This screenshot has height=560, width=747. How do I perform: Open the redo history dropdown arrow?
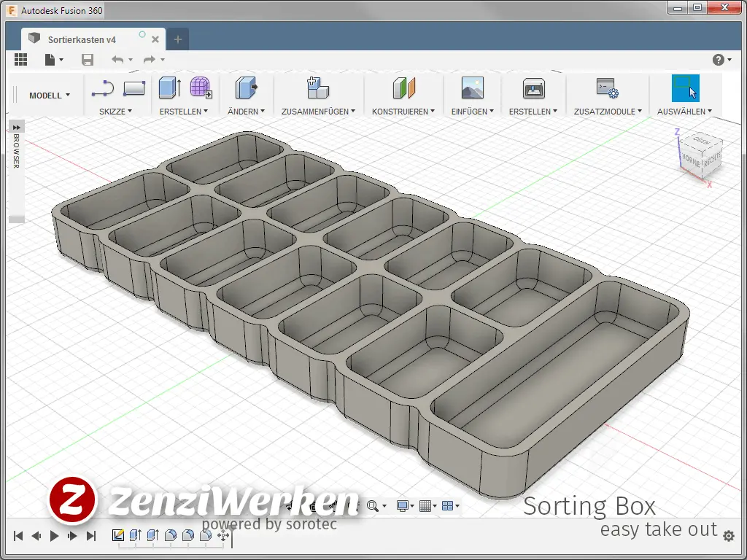(x=163, y=60)
